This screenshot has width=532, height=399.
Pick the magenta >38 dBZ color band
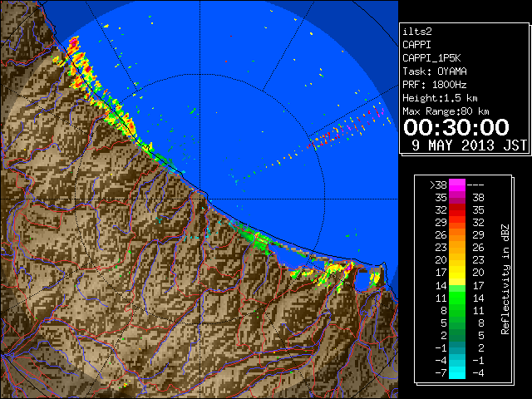point(457,185)
